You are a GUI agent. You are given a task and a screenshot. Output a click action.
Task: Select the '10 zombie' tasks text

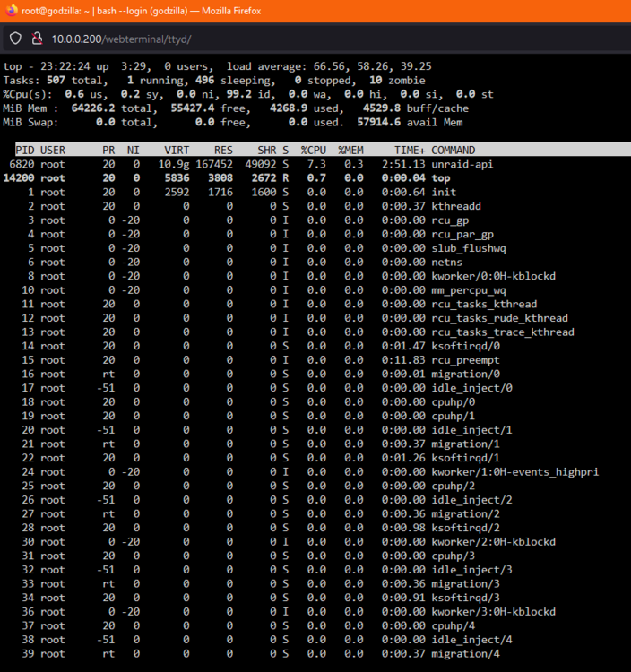point(397,80)
